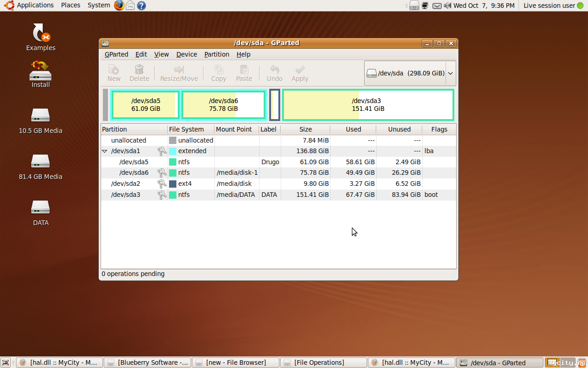The height and width of the screenshot is (368, 588).
Task: Open the Help menu in GParted
Action: click(x=243, y=54)
